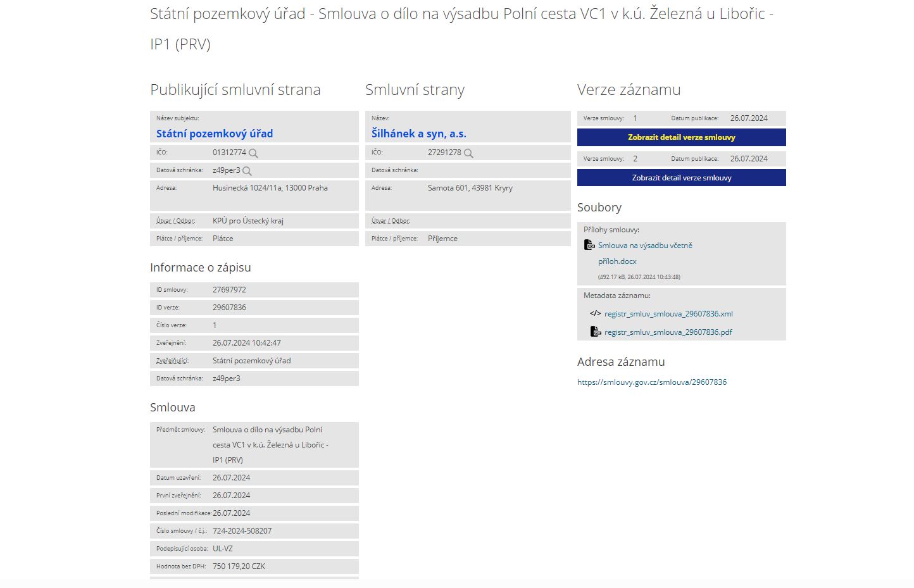
Task: Click the XML code brackets icon
Action: click(x=595, y=313)
